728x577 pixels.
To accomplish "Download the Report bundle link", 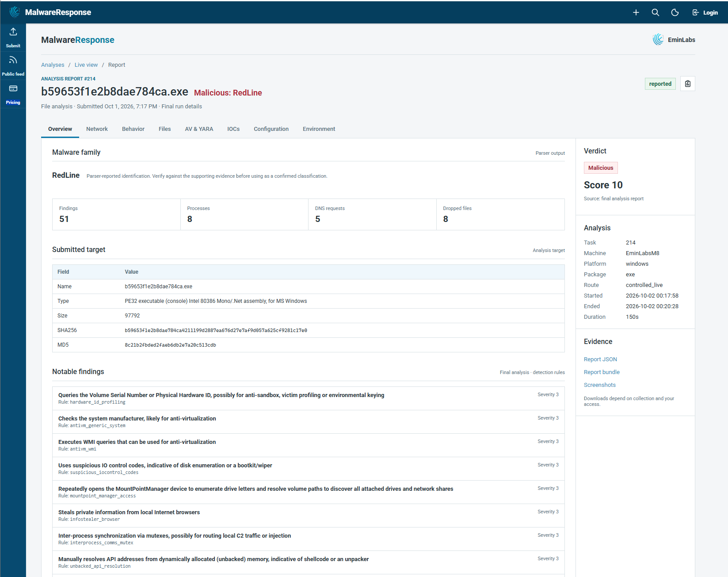I will [x=602, y=372].
